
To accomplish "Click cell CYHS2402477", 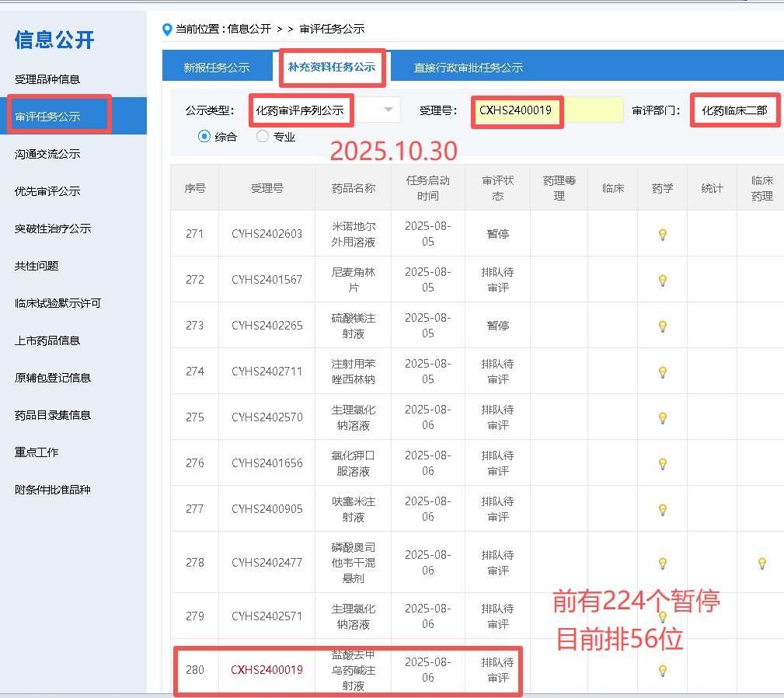I will point(267,563).
